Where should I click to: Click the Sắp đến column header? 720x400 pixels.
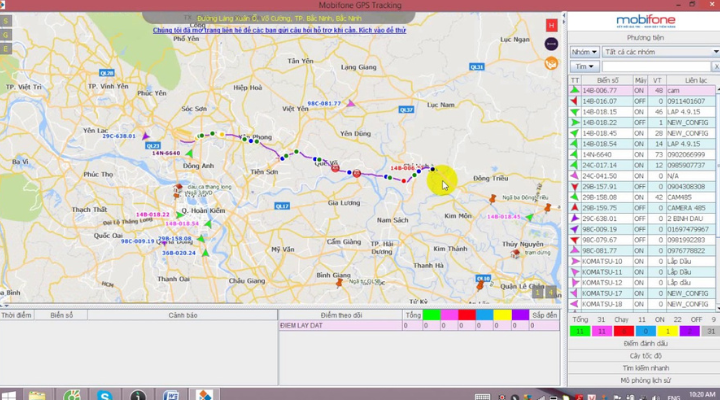pyautogui.click(x=545, y=315)
